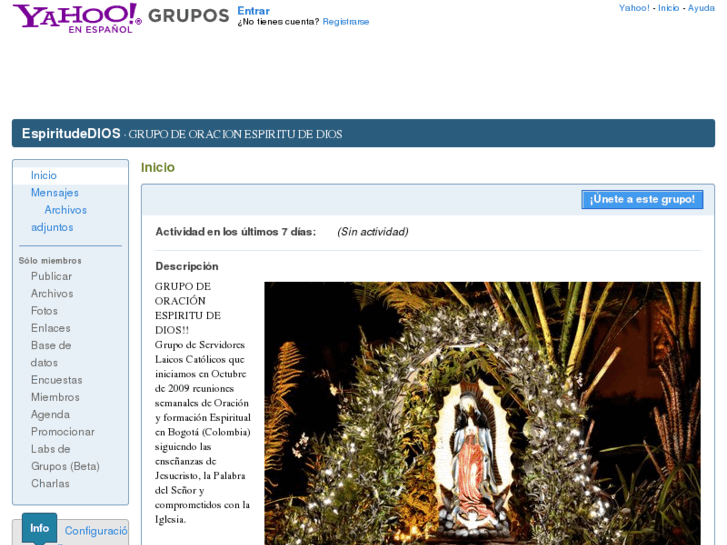Click the Descripción heading
This screenshot has width=727, height=545.
pos(187,266)
